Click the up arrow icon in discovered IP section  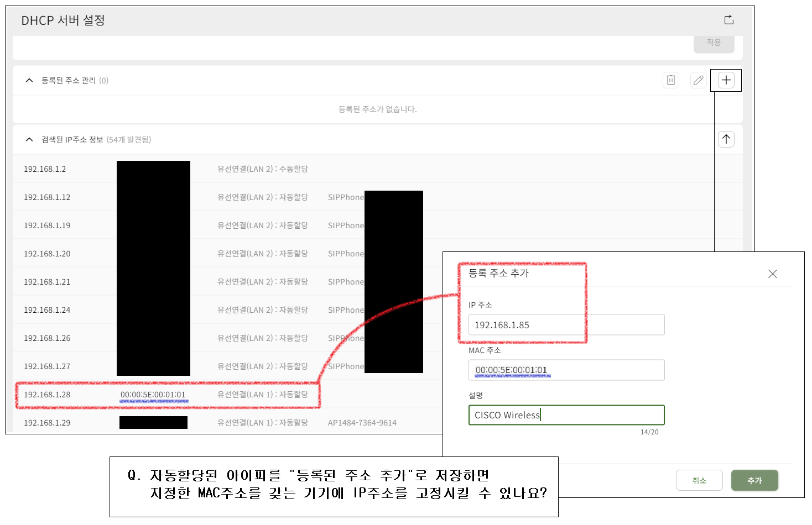[726, 139]
